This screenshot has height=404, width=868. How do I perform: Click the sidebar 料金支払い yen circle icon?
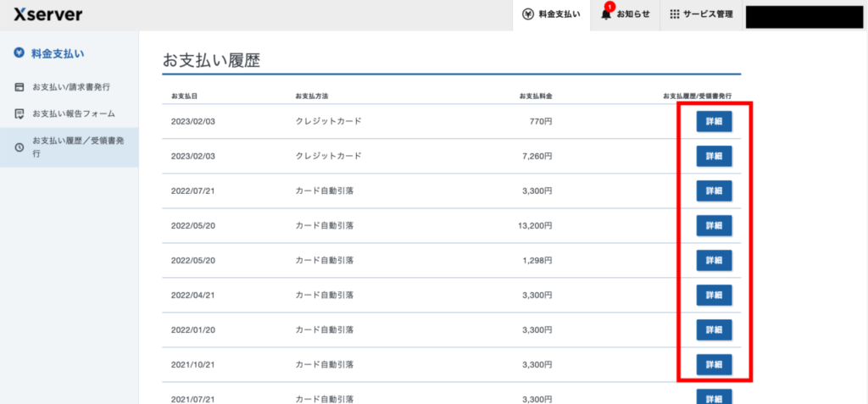19,53
